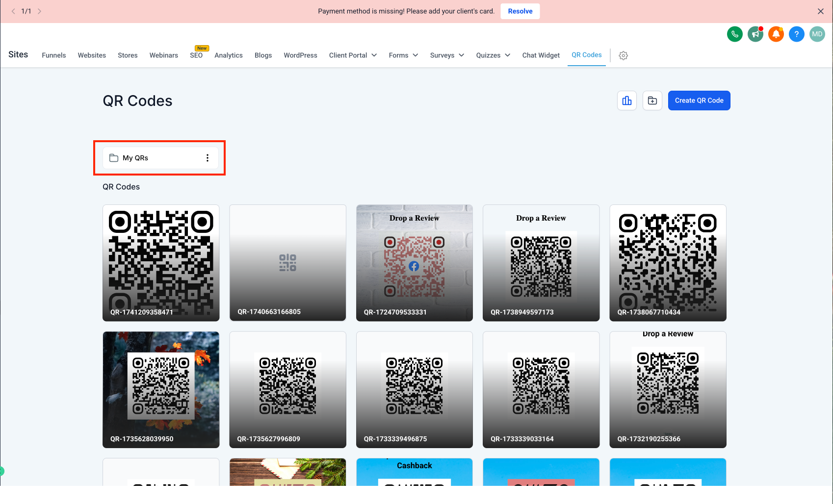Open the MD user profile avatar
833x504 pixels.
pyautogui.click(x=817, y=34)
